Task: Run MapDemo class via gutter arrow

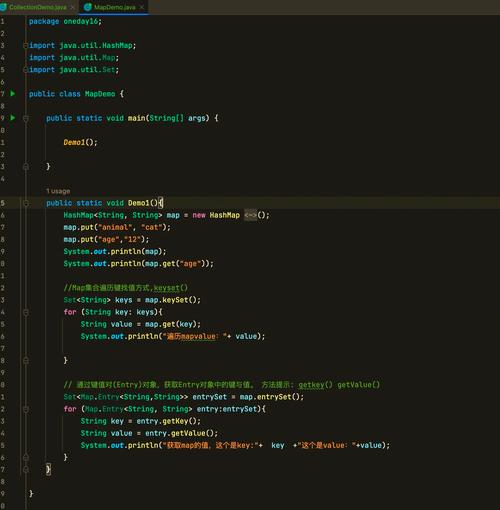Action: pos(13,94)
